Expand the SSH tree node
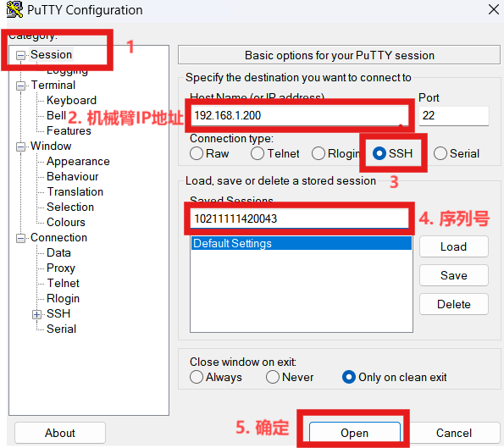Image resolution: width=504 pixels, height=448 pixels. 36,314
